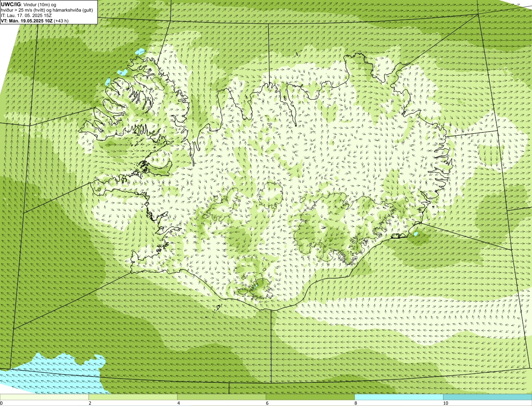
Task: Click the 'VT: Mán. 19.05.2025 10Z' valid time
Action: coord(27,20)
